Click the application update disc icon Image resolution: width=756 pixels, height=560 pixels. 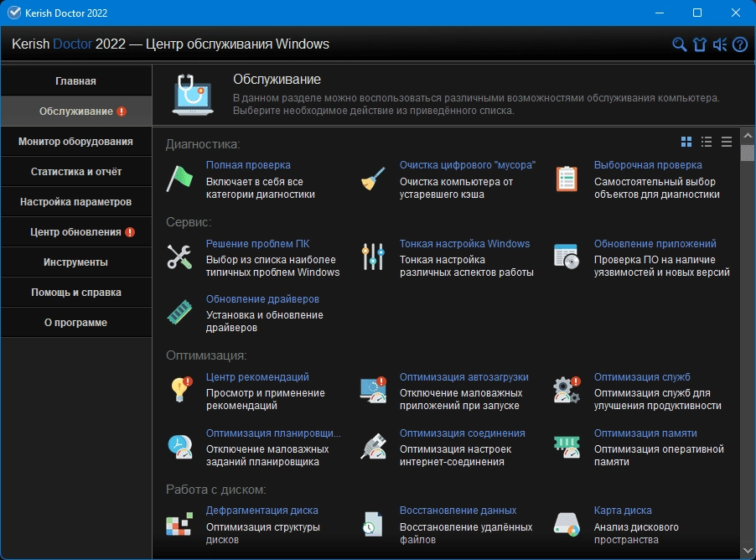[x=567, y=257]
